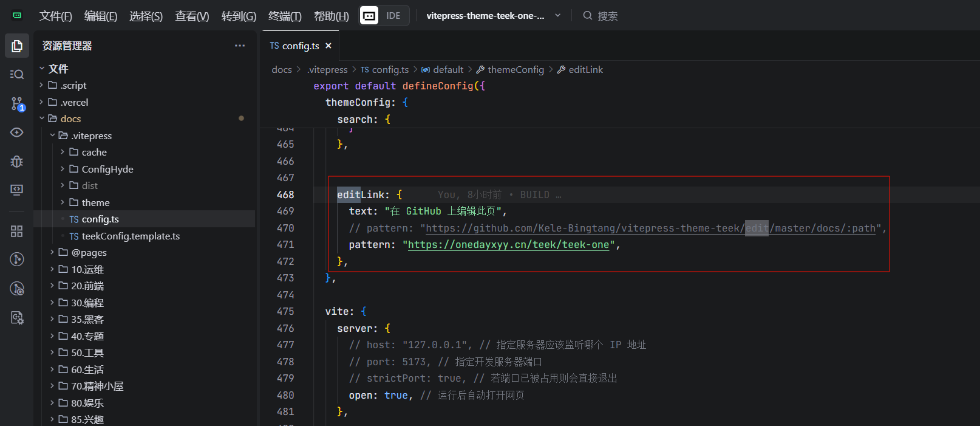
Task: Click the .vitepress breadcrumb segment
Action: click(x=327, y=69)
